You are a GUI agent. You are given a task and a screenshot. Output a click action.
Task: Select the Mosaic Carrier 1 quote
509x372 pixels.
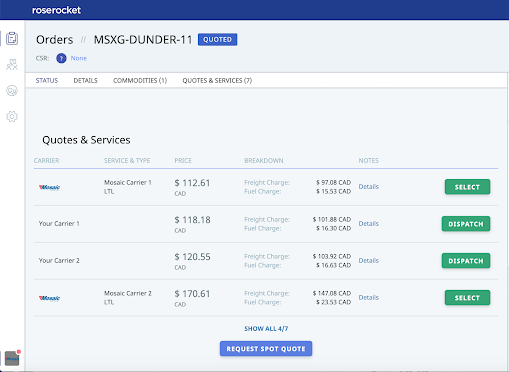[x=467, y=187]
